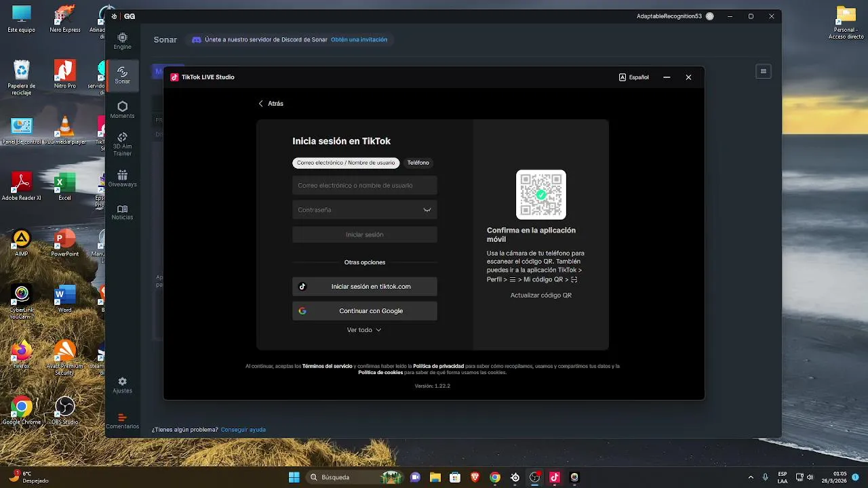This screenshot has width=868, height=488.
Task: Open the ESP LAA keyboard language indicator
Action: [x=782, y=477]
